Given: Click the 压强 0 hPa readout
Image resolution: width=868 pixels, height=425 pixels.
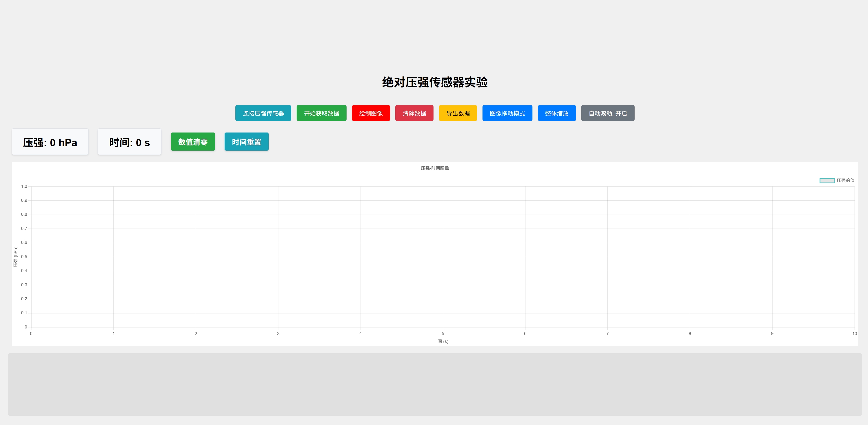Looking at the screenshot, I should (x=50, y=142).
